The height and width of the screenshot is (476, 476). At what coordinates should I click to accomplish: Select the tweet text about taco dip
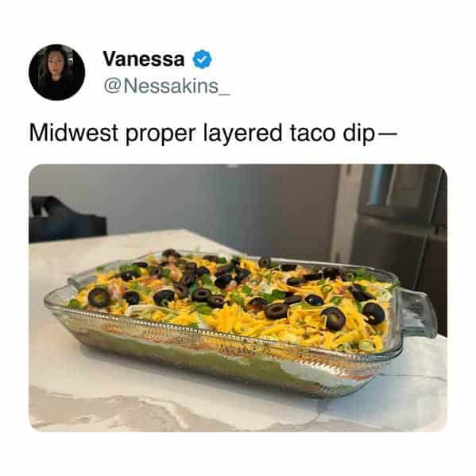[x=213, y=134]
